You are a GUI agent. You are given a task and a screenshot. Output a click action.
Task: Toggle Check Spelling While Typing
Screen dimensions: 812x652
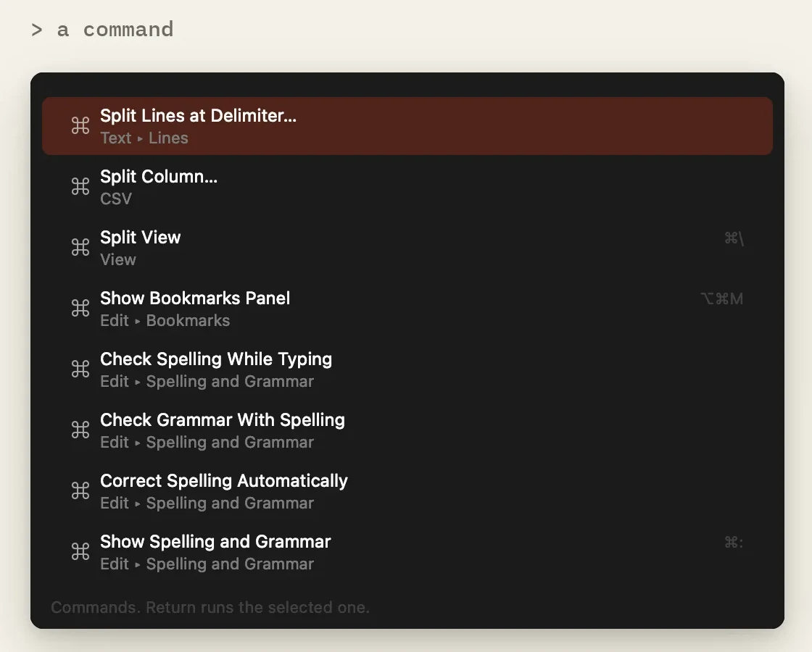pos(407,369)
